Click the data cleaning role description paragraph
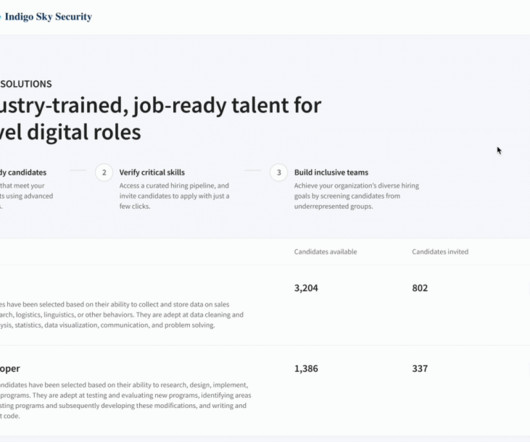The image size is (530, 442). (122, 315)
